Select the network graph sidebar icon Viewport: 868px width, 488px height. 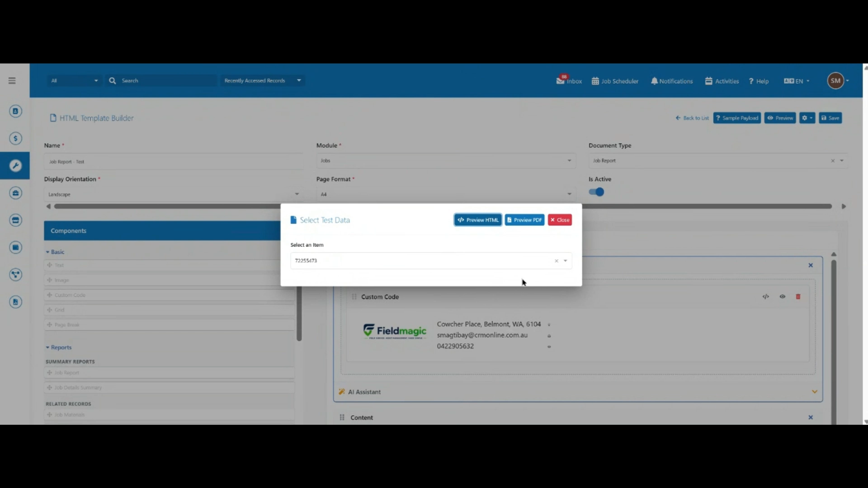click(15, 275)
